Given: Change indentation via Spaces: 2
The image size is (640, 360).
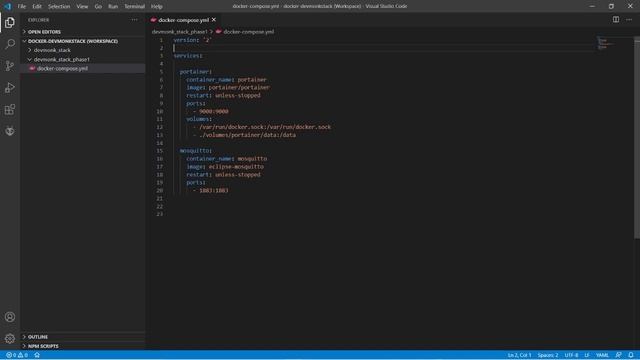Looking at the screenshot, I should pyautogui.click(x=548, y=355).
